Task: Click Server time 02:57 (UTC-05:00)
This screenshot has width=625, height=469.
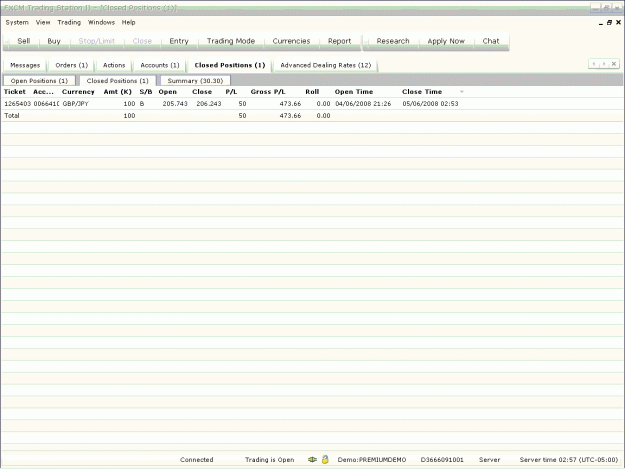Action: pos(569,459)
